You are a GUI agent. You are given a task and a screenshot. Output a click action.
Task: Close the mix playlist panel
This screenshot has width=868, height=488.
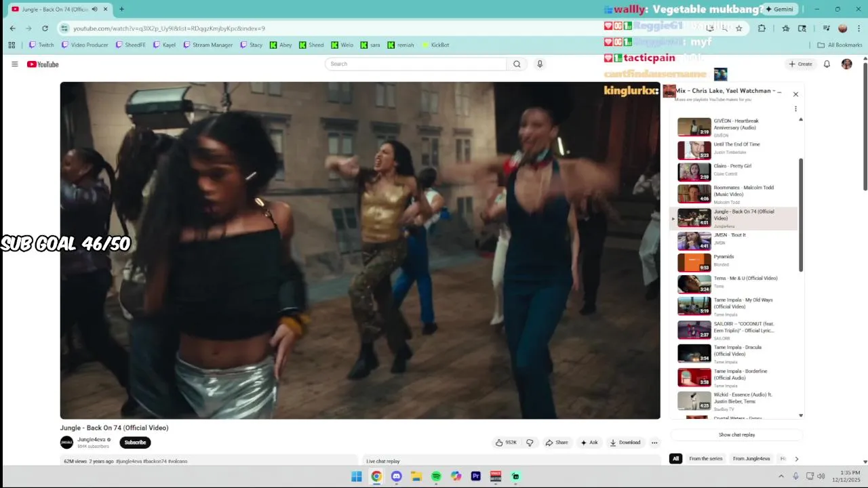(795, 94)
